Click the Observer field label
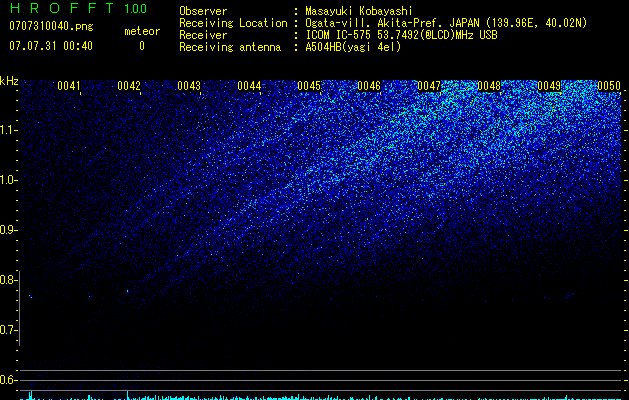The image size is (629, 400). (x=203, y=11)
